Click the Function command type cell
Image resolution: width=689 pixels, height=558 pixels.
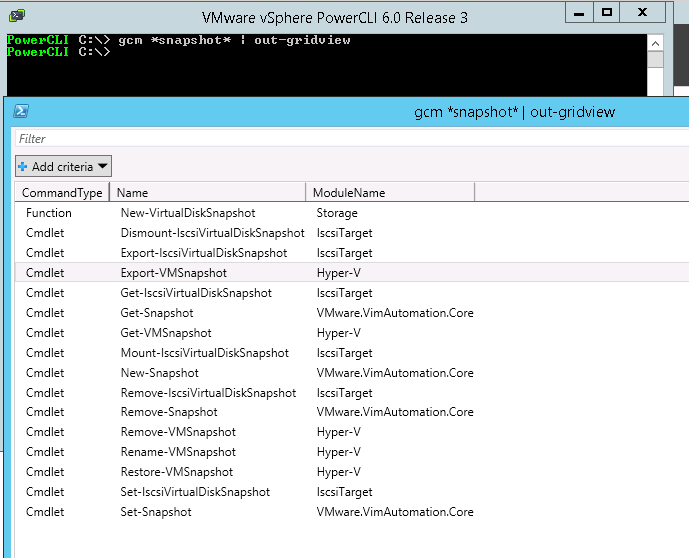(49, 213)
